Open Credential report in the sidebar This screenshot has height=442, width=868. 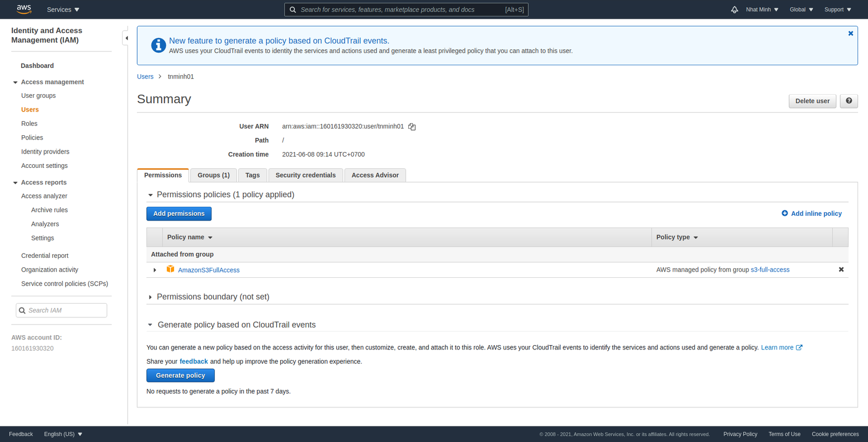(45, 256)
